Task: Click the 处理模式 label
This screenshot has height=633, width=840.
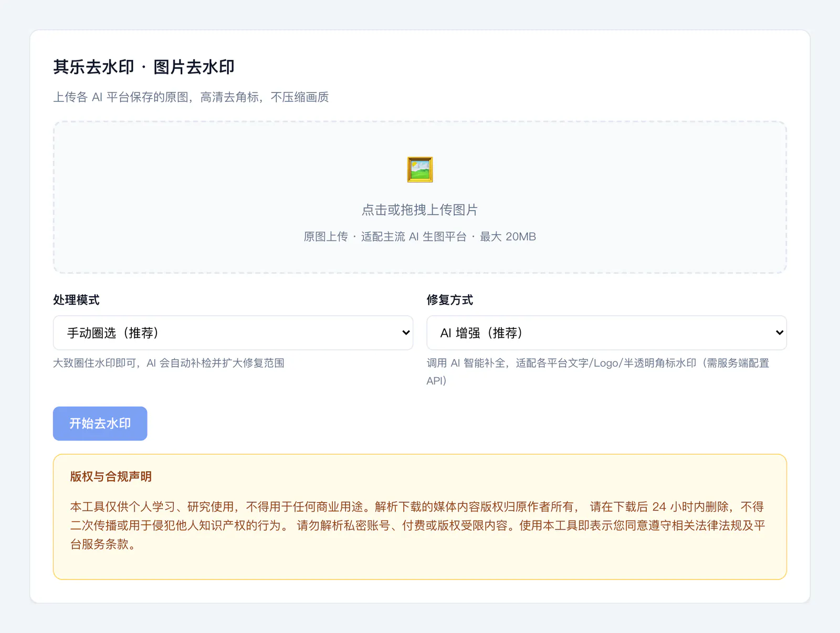Action: coord(76,300)
